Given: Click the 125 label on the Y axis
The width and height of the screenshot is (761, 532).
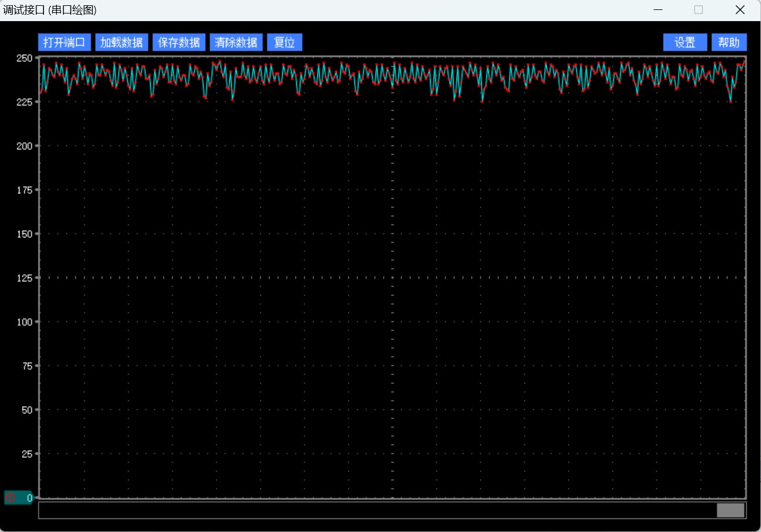Looking at the screenshot, I should [x=24, y=278].
